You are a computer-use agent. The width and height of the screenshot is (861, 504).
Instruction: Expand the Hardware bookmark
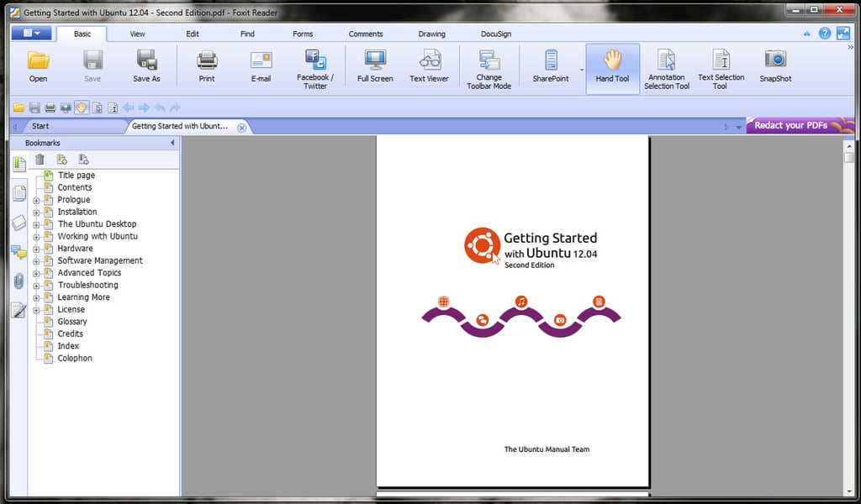pos(36,249)
